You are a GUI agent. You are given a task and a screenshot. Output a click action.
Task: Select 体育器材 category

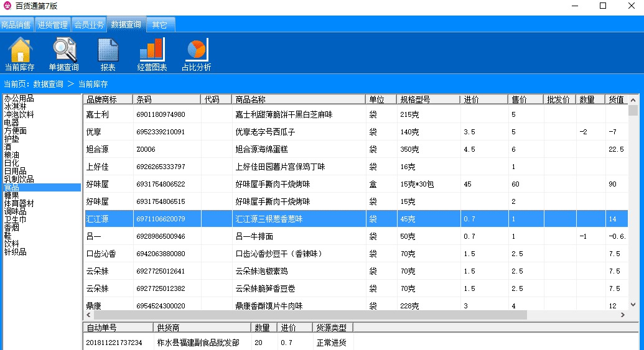coord(19,203)
